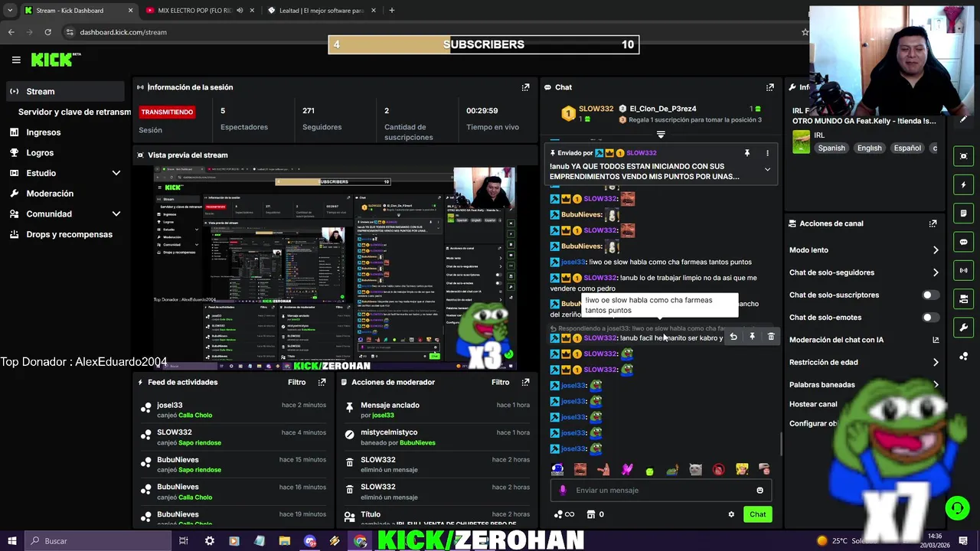
Task: Open pinned message three-dot options
Action: point(767,153)
